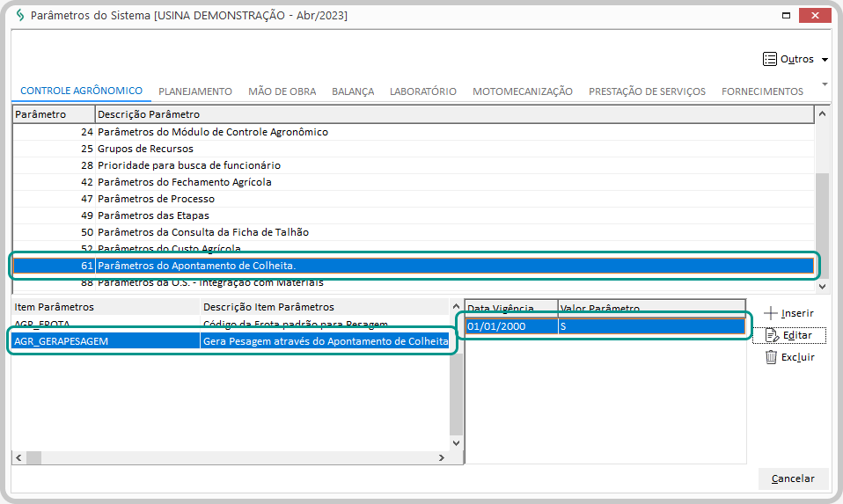
Task: Click right arrow of horizontal scrollbar
Action: (x=442, y=457)
